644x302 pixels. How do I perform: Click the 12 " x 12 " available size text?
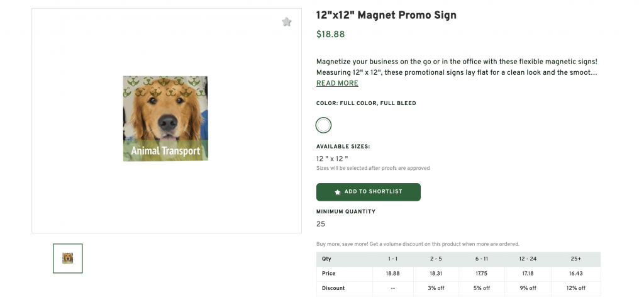(332, 159)
